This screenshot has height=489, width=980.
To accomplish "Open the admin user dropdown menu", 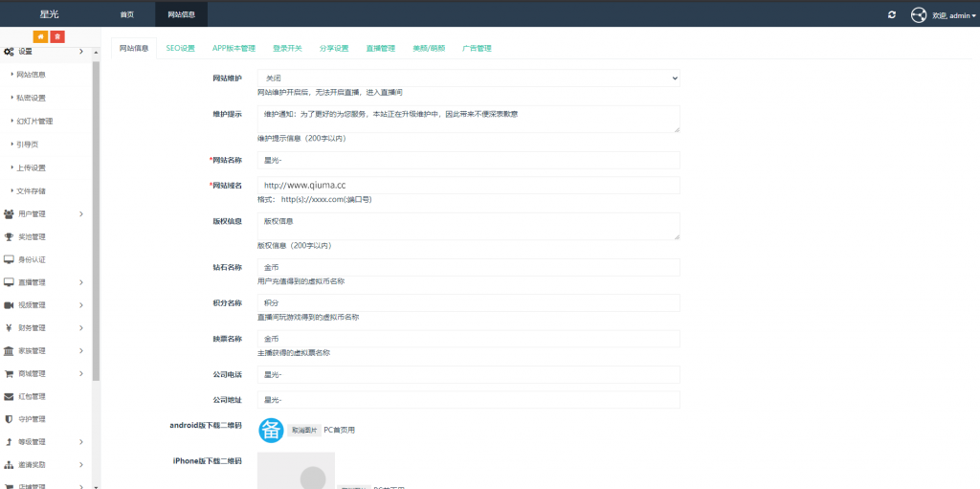I will pos(955,15).
